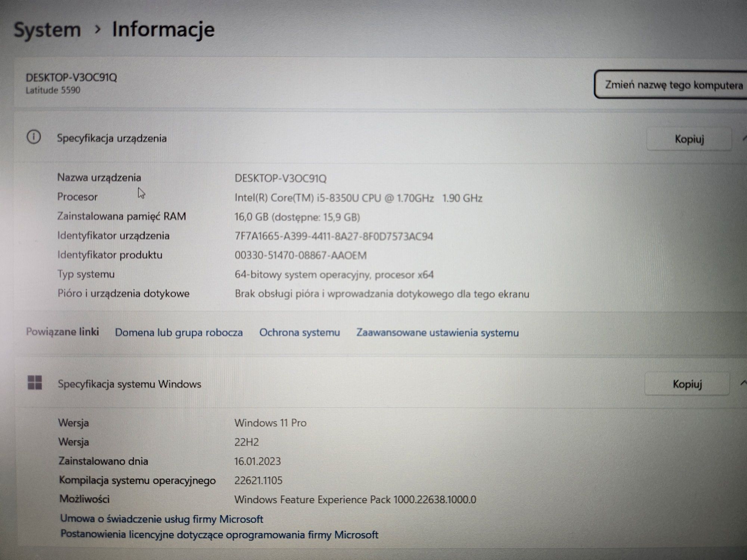The image size is (747, 560).
Task: Copy Windows specifications with Kopiuj button
Action: [x=687, y=384]
